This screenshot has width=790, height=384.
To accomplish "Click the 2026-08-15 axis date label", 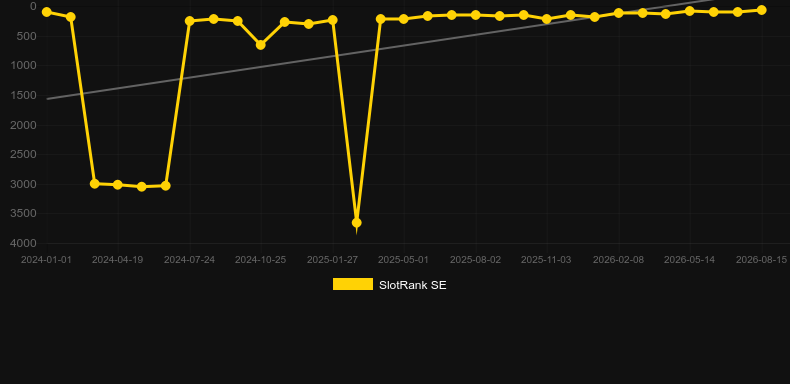I will (x=761, y=260).
